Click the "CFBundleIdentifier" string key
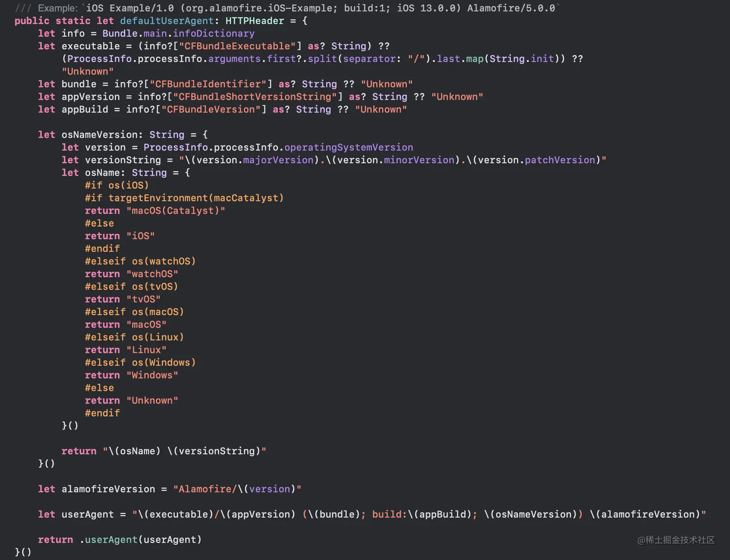Image resolution: width=730 pixels, height=560 pixels. [208, 84]
